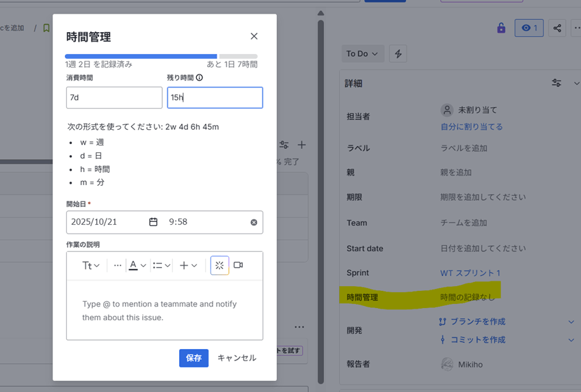Click the 消費時間 field showing 7d
581x392 pixels.
coord(114,98)
